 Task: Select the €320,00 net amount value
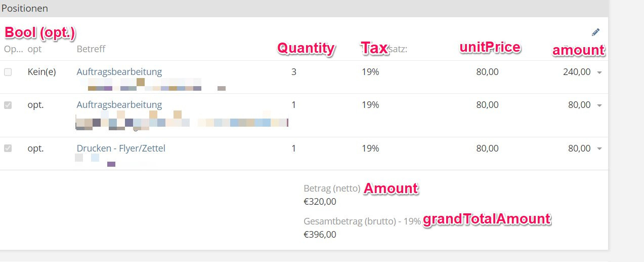(x=320, y=201)
